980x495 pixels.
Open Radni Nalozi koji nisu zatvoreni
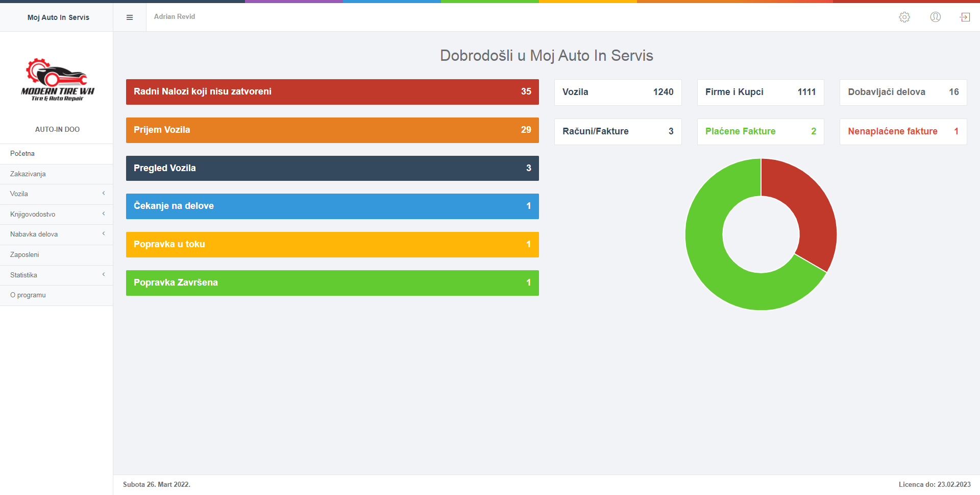332,92
